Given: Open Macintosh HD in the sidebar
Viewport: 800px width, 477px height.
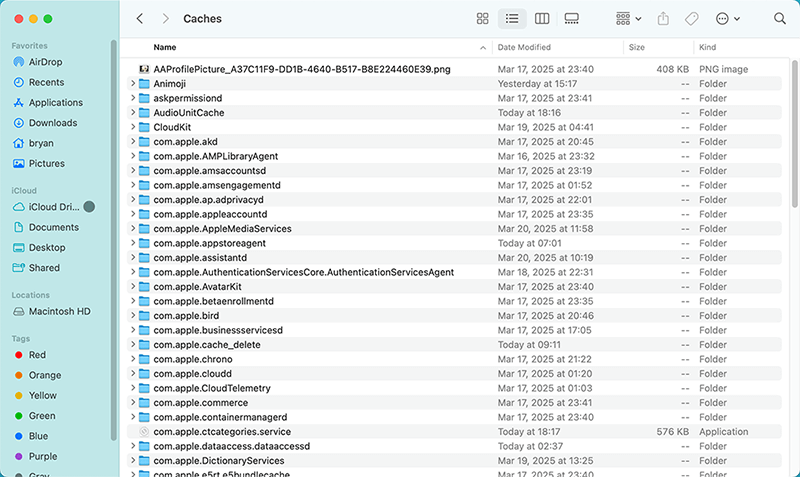Looking at the screenshot, I should tap(59, 311).
